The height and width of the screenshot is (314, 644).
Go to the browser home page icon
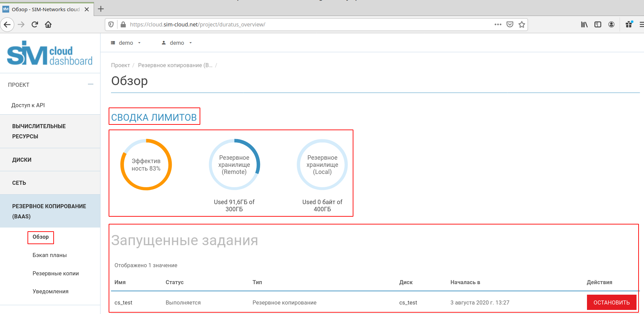tap(48, 24)
